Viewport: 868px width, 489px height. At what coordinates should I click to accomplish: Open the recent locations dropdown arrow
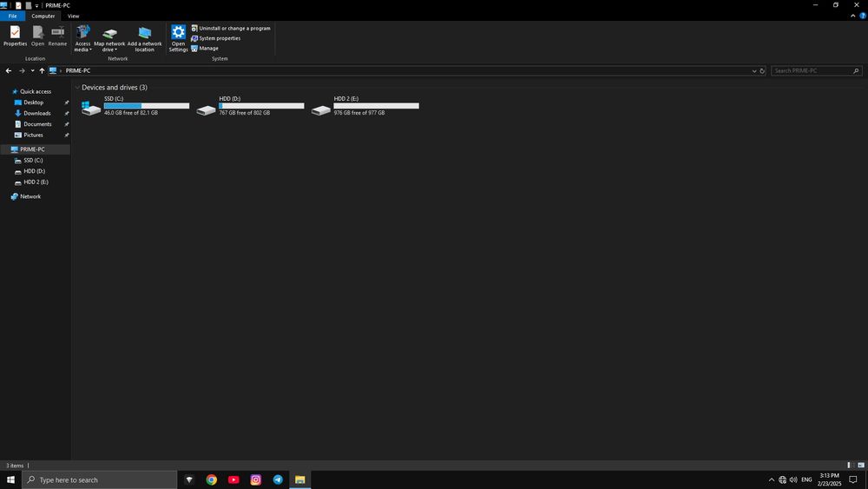[33, 71]
